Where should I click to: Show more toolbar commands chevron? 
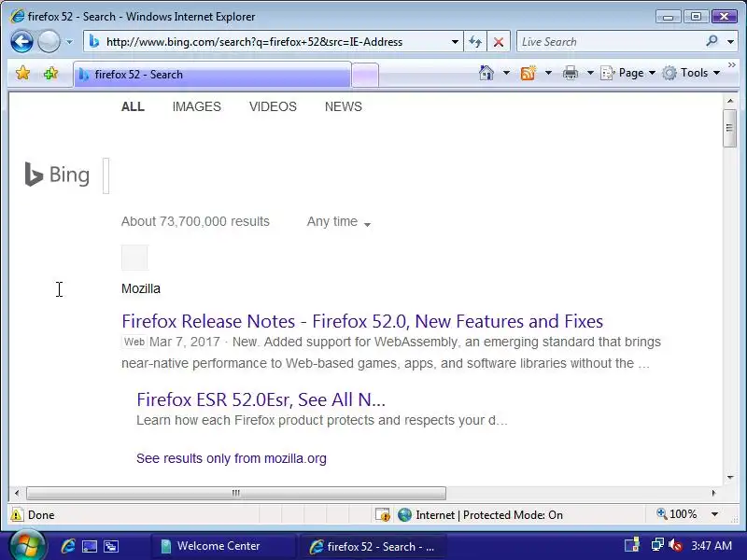pyautogui.click(x=732, y=64)
